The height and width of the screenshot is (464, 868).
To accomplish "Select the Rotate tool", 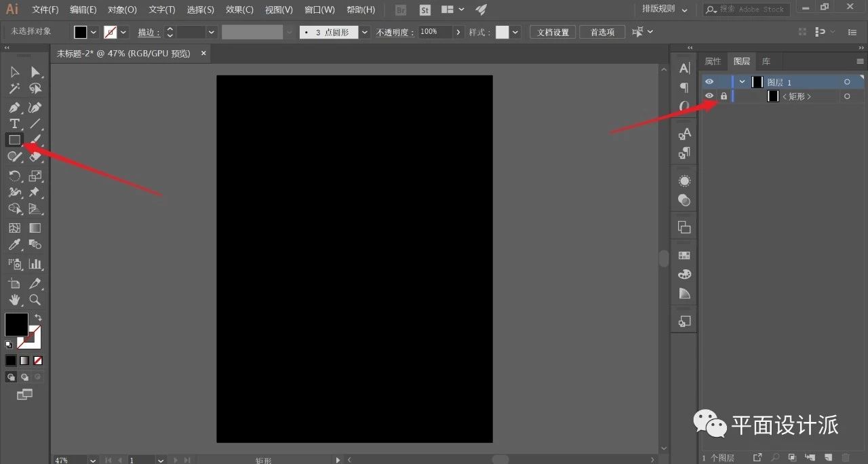I will [x=15, y=176].
